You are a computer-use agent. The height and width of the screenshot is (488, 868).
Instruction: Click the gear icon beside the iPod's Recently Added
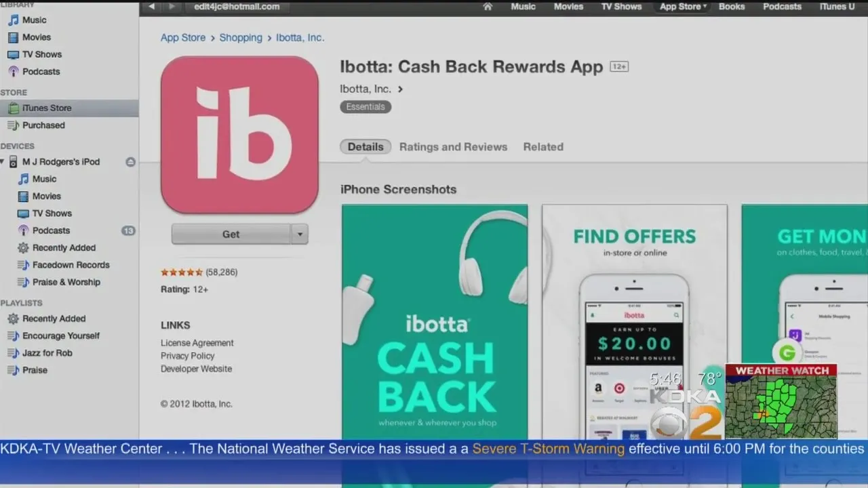pyautogui.click(x=24, y=248)
